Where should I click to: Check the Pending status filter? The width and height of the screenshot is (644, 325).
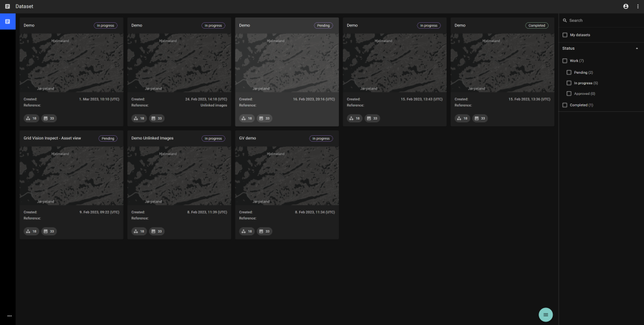pos(569,73)
